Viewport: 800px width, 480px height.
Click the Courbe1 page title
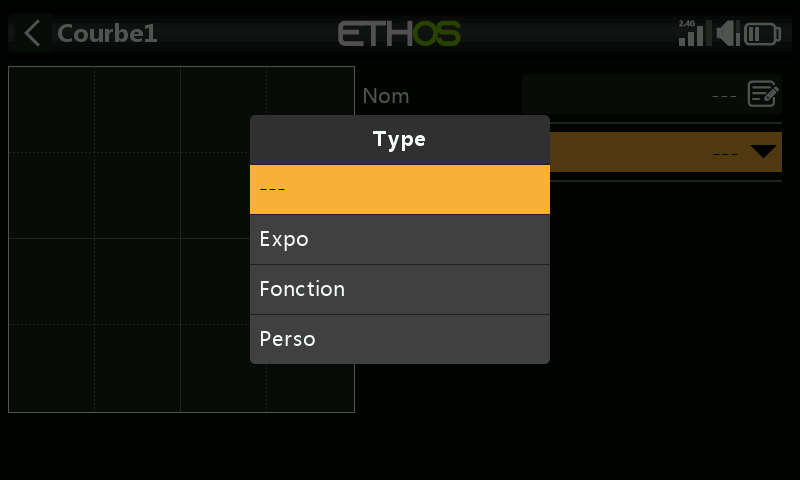click(x=107, y=34)
